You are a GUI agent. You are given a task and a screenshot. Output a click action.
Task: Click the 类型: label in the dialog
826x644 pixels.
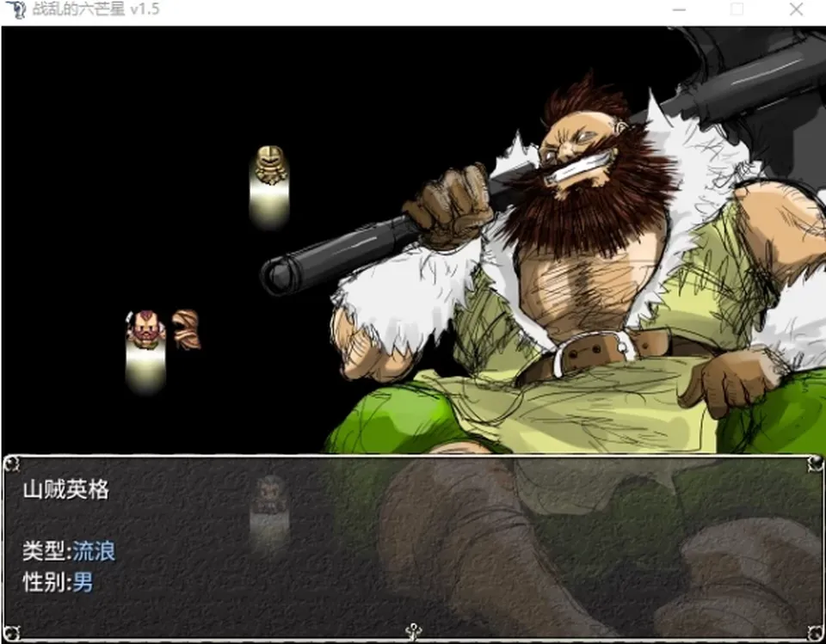46,551
